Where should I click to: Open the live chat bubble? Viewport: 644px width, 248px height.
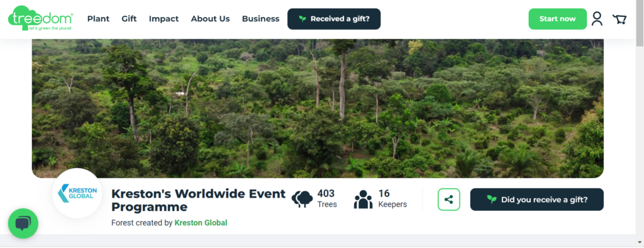[23, 223]
